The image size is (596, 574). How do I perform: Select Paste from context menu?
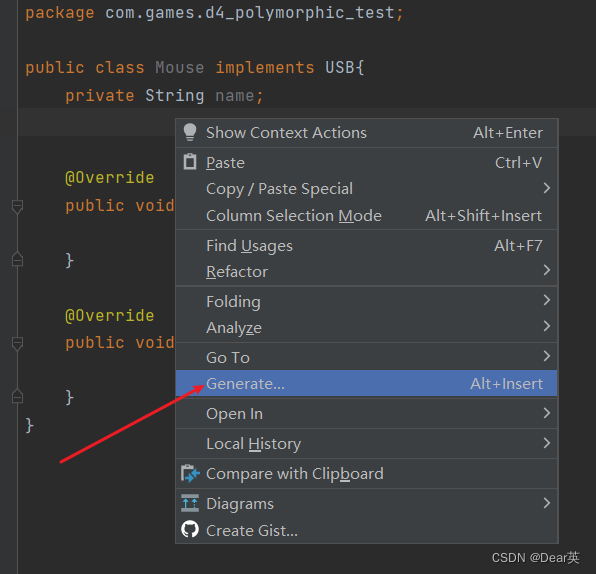tap(366, 163)
